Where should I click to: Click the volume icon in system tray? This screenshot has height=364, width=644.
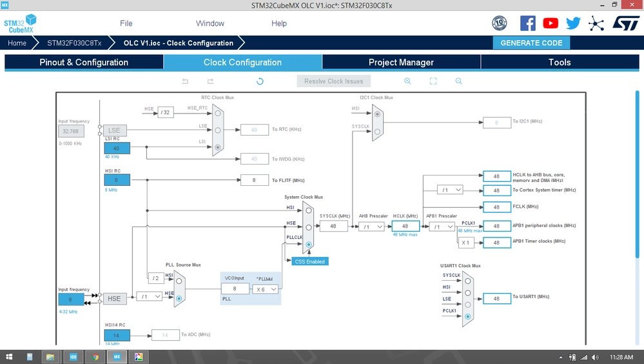coord(595,358)
